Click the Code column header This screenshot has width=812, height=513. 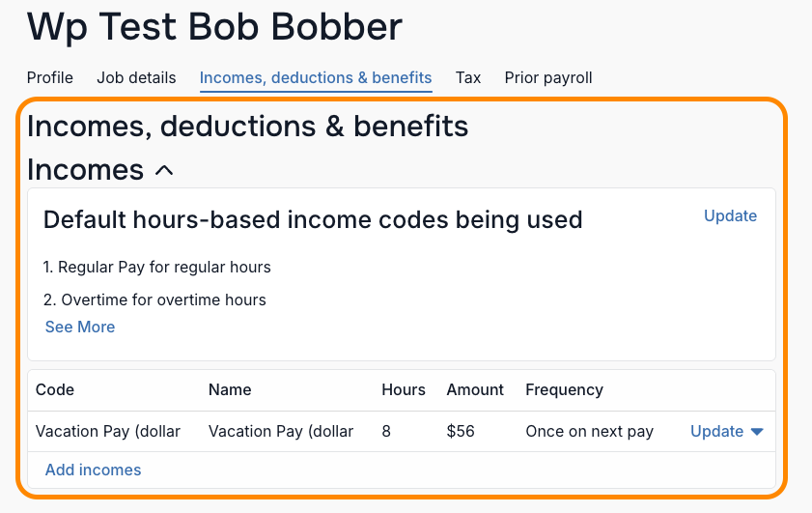tap(55, 389)
